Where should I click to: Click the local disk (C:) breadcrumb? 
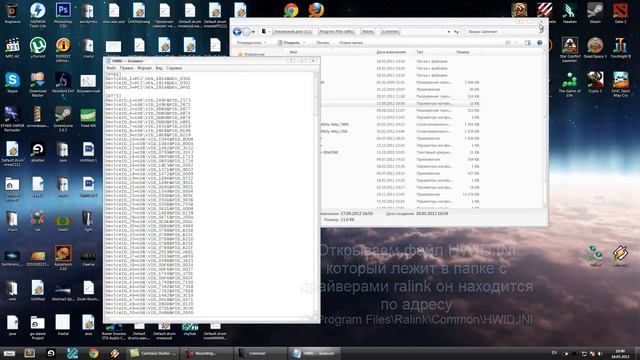pos(292,31)
